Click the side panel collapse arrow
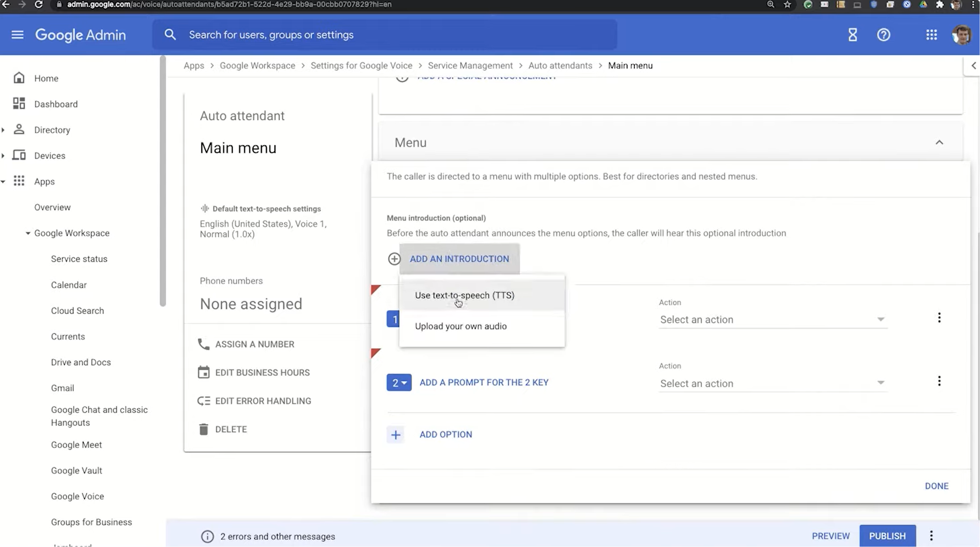 (x=973, y=65)
